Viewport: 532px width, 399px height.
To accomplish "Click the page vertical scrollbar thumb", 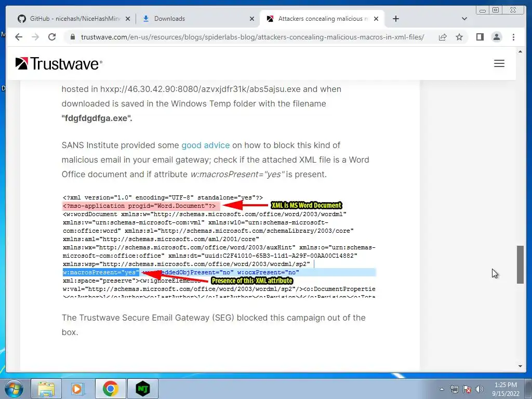I will pos(520,264).
